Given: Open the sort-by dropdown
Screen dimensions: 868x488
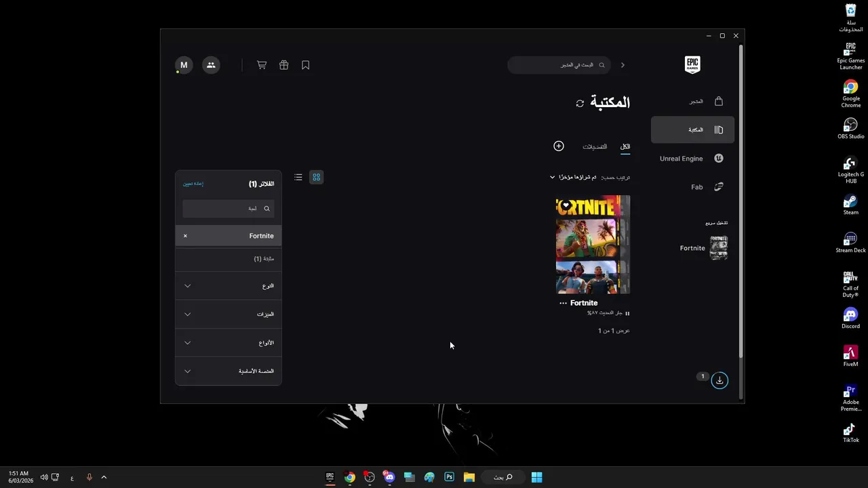Looking at the screenshot, I should point(574,177).
